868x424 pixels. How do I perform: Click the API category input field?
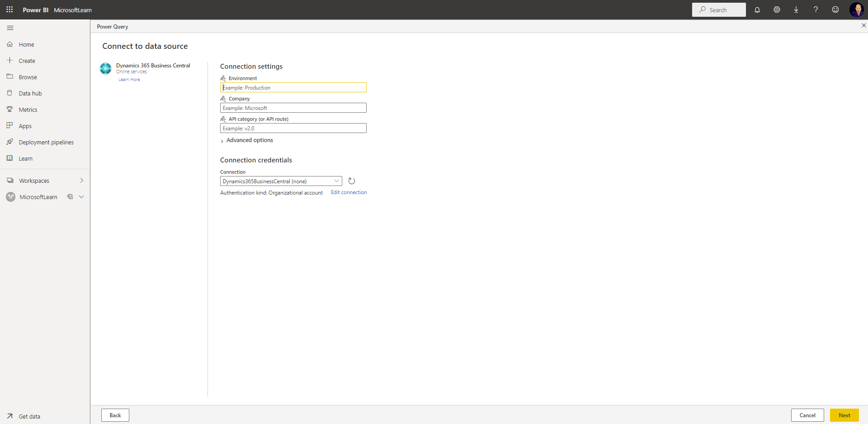[293, 128]
